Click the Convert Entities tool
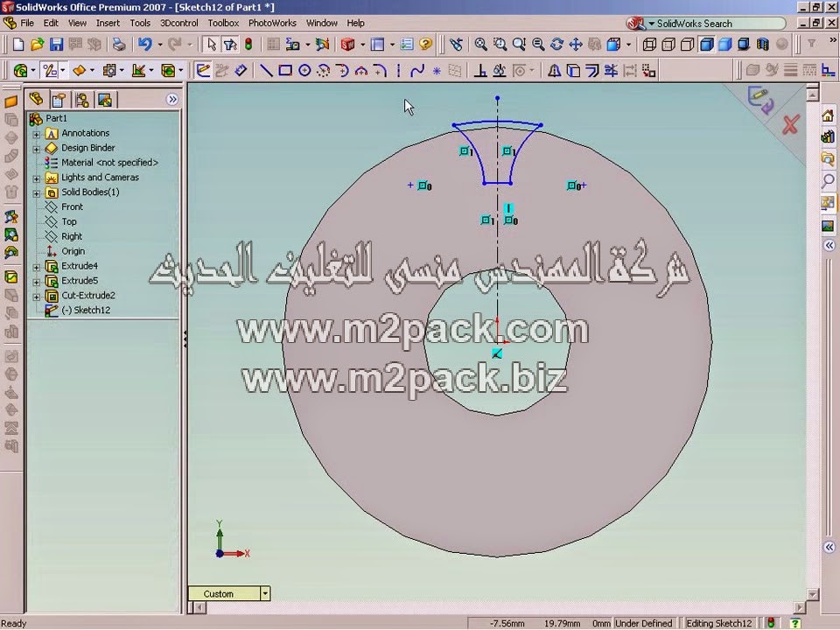The width and height of the screenshot is (840, 630). click(573, 71)
